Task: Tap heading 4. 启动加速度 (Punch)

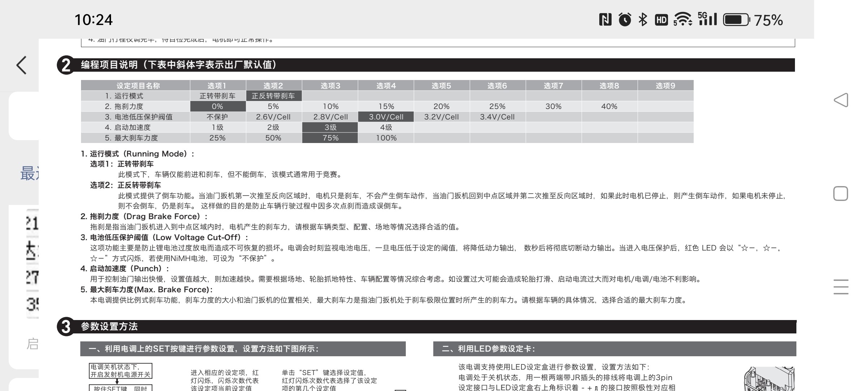Action: [125, 269]
